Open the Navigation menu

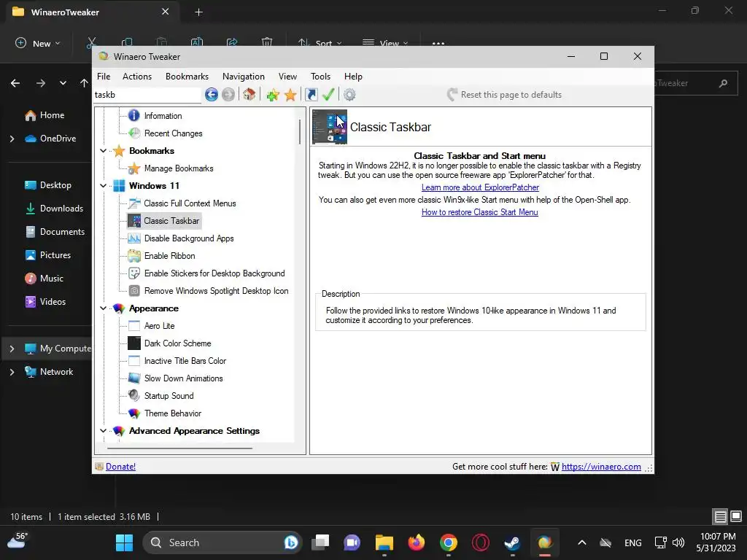coord(244,76)
